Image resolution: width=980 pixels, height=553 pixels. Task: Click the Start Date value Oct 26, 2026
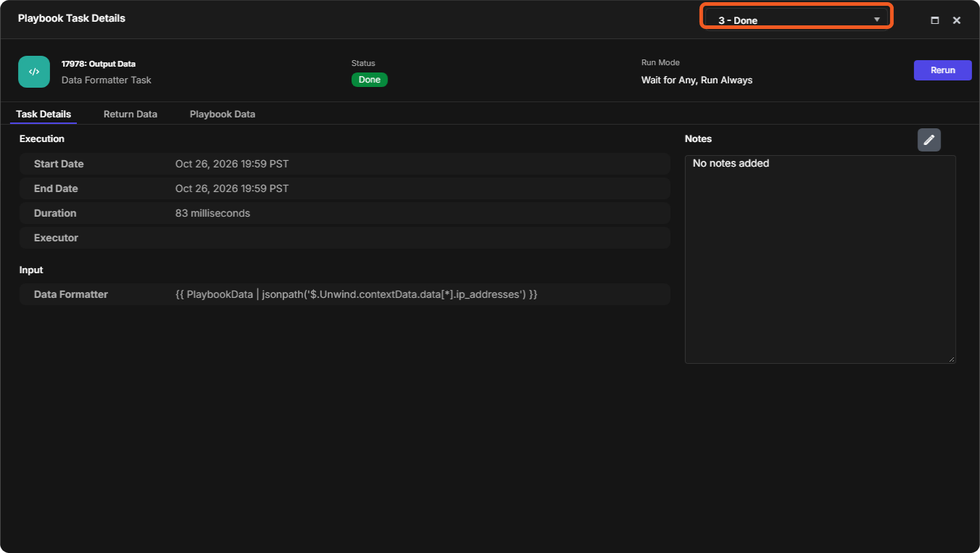(x=232, y=164)
